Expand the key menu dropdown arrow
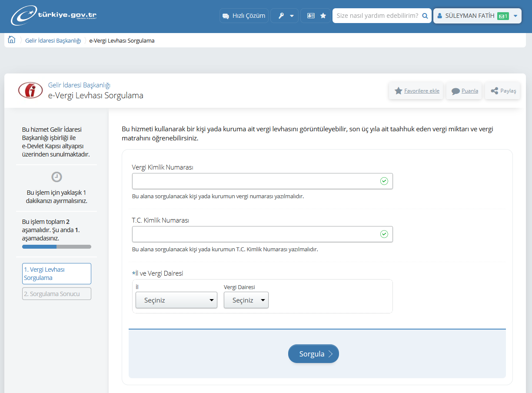 (x=292, y=16)
